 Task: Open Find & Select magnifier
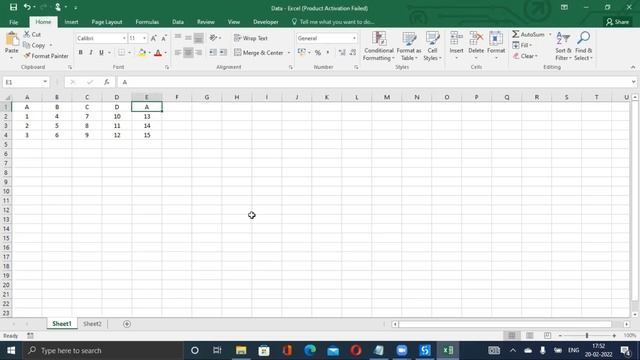(x=583, y=46)
